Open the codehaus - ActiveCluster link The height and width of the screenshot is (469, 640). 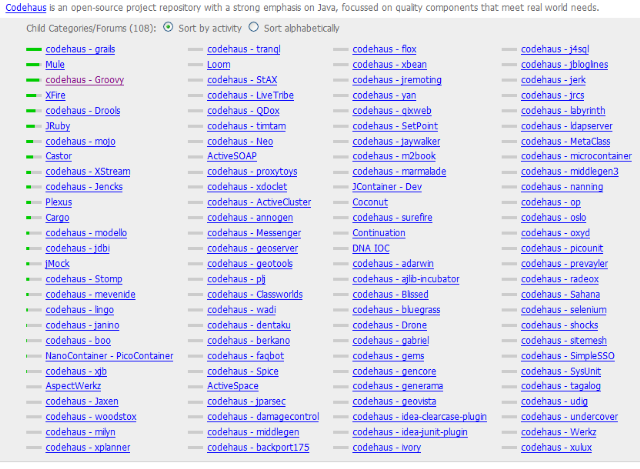tap(259, 202)
